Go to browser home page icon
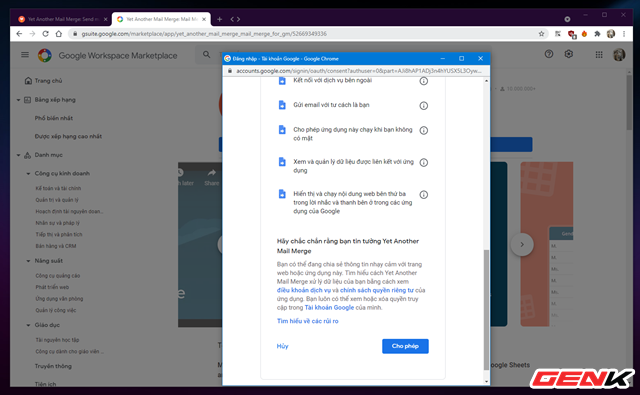 59,34
